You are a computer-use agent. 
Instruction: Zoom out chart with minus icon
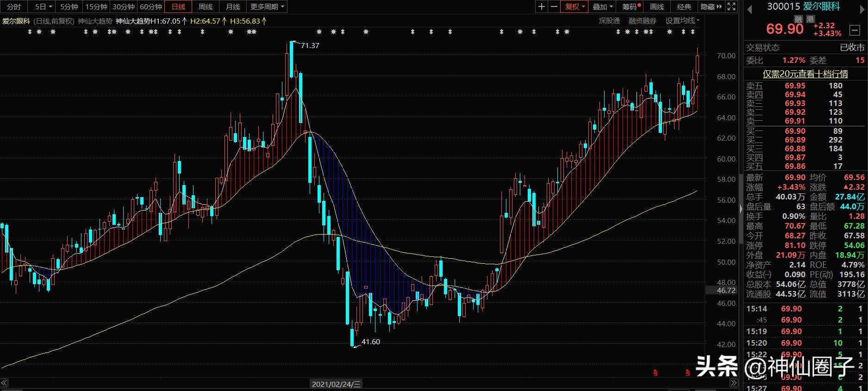[554, 6]
